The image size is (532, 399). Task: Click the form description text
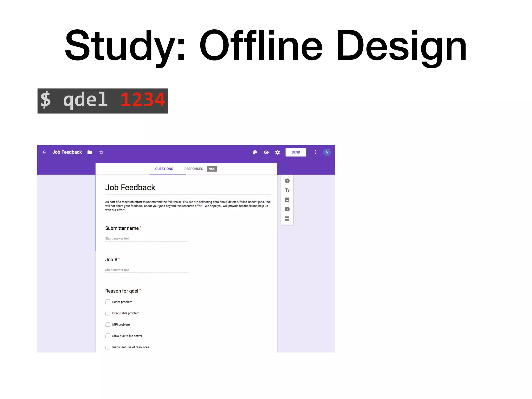[188, 206]
